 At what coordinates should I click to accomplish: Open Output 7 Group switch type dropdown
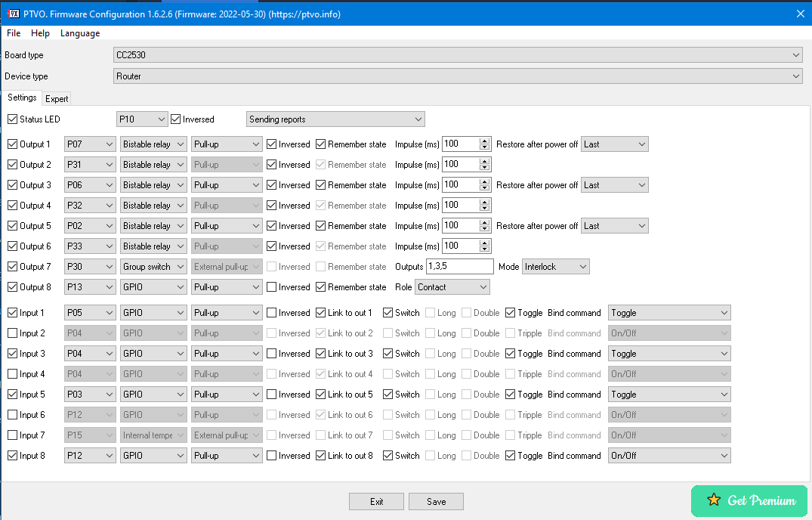[153, 267]
